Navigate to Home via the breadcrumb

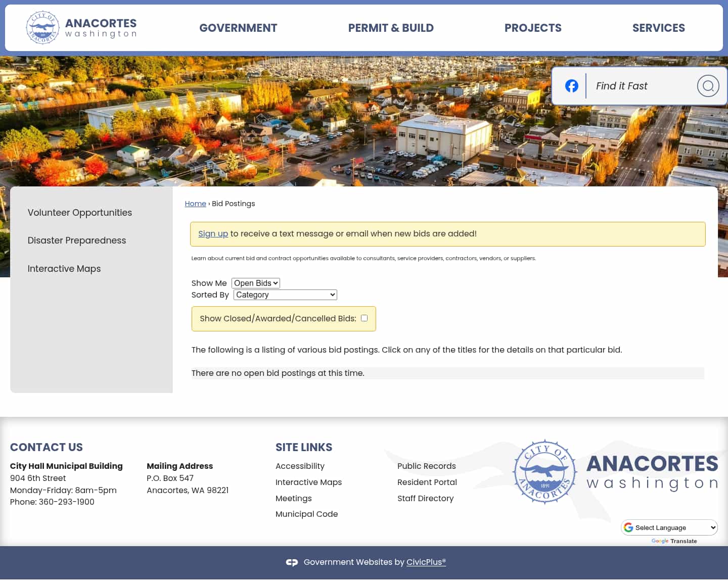[196, 204]
